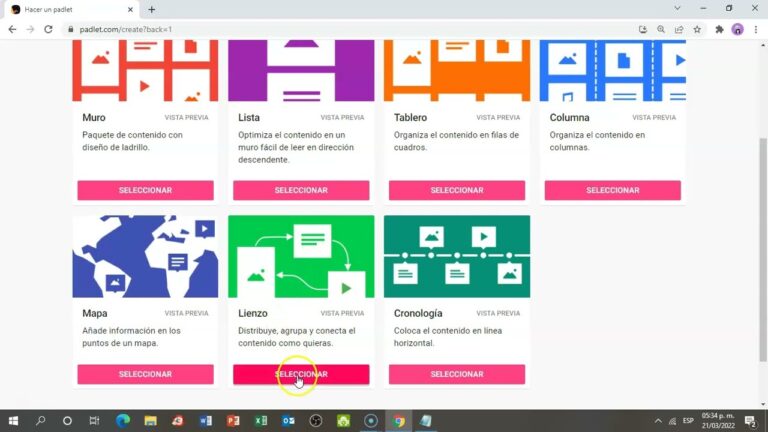Open the notification center icon
The width and height of the screenshot is (768, 432).
[751, 421]
